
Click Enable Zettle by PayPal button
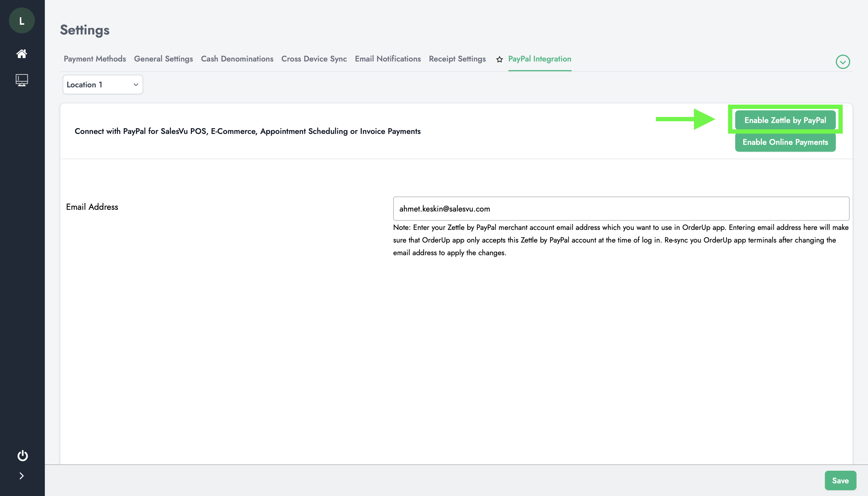(785, 120)
